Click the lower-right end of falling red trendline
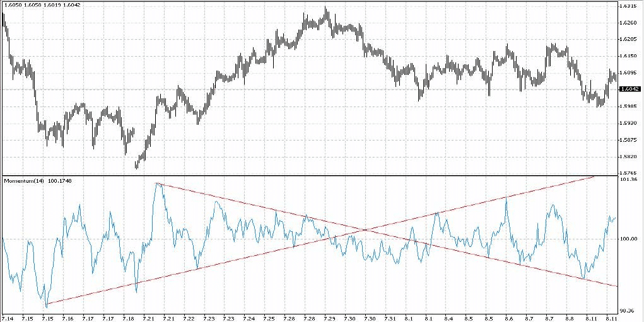The image size is (644, 322). pos(616,285)
